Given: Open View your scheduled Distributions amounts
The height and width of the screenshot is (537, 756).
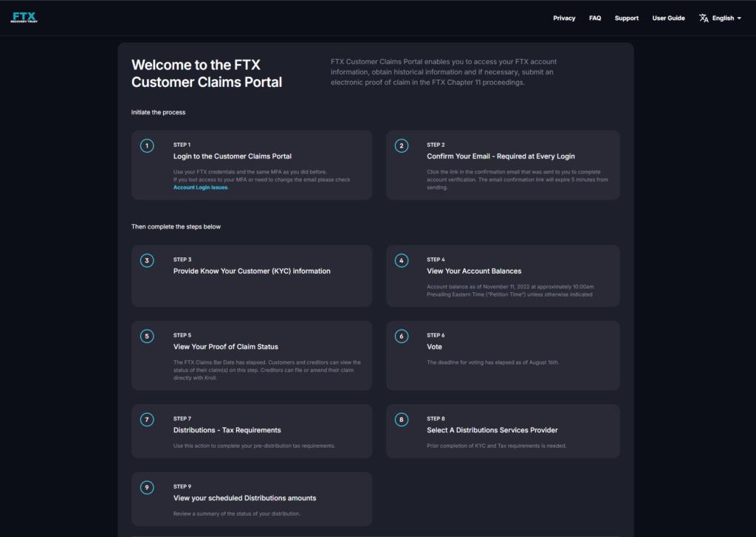Looking at the screenshot, I should tap(244, 498).
